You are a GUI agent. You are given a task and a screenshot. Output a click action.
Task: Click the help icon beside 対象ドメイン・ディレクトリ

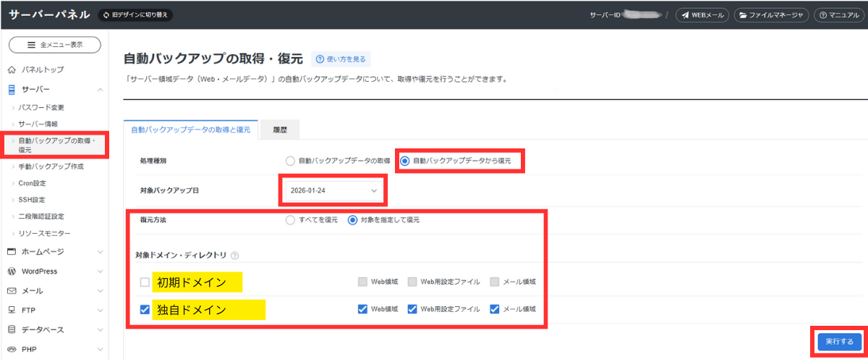234,256
